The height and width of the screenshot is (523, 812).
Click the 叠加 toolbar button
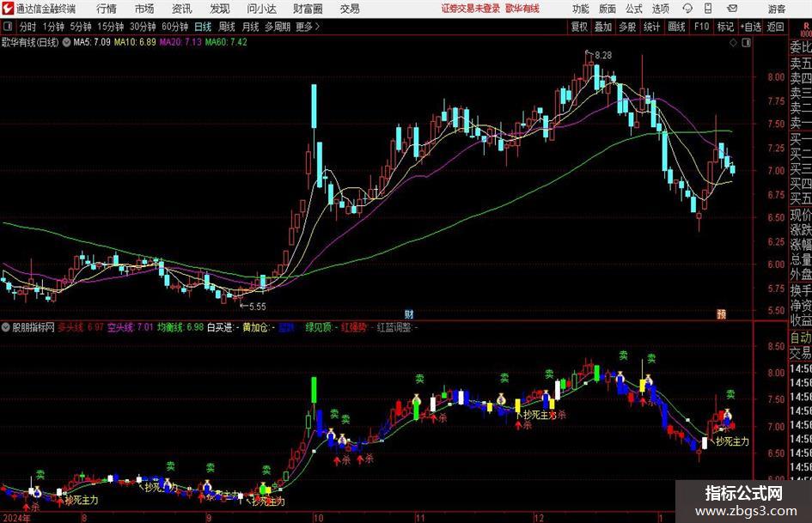point(603,27)
